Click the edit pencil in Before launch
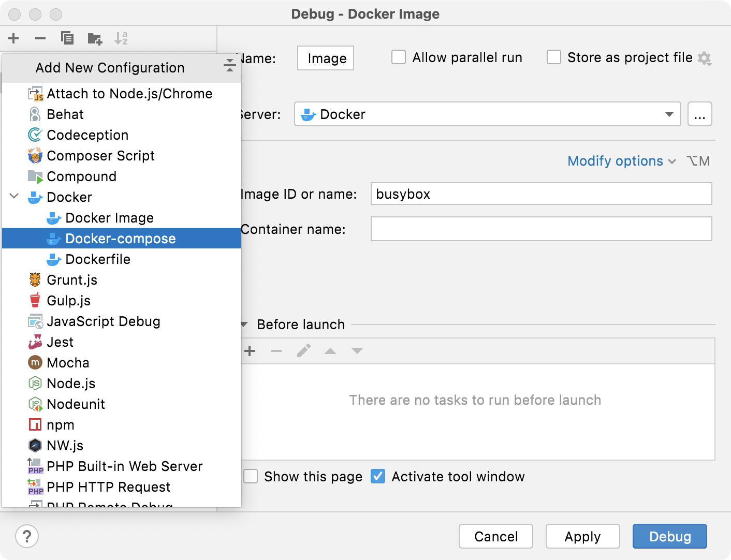731x560 pixels. (304, 351)
